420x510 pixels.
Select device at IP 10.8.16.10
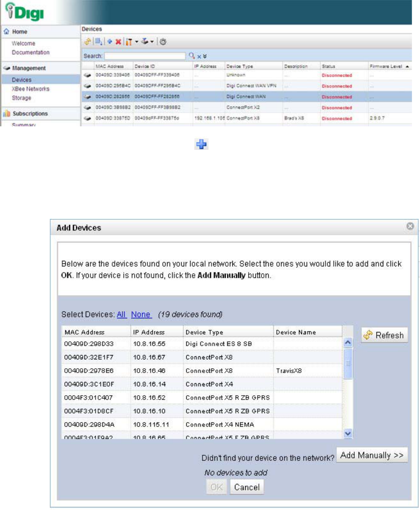202,411
